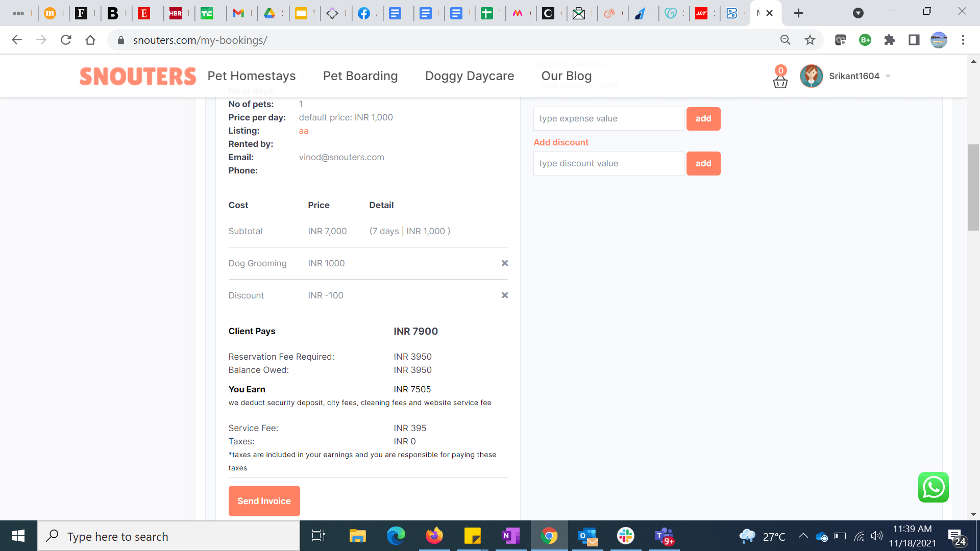
Task: Click the SNOUTERS logo
Action: point(138,77)
